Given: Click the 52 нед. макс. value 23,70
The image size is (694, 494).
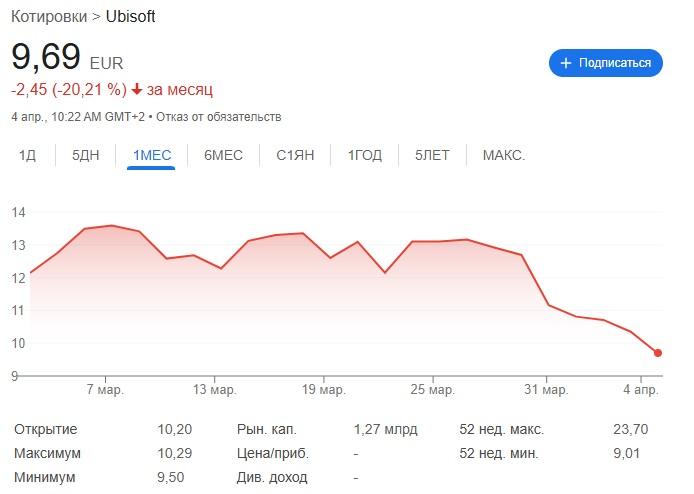Looking at the screenshot, I should (631, 429).
